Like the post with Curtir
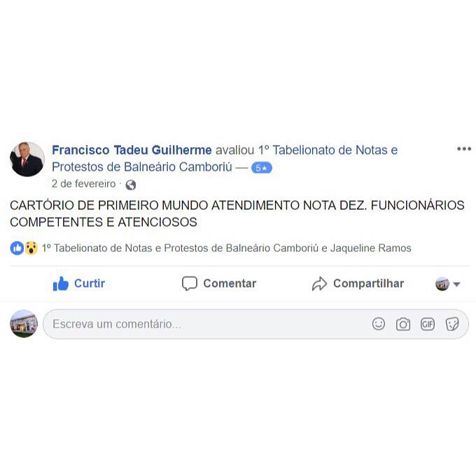Viewport: 476px width, 476px height. pyautogui.click(x=79, y=283)
